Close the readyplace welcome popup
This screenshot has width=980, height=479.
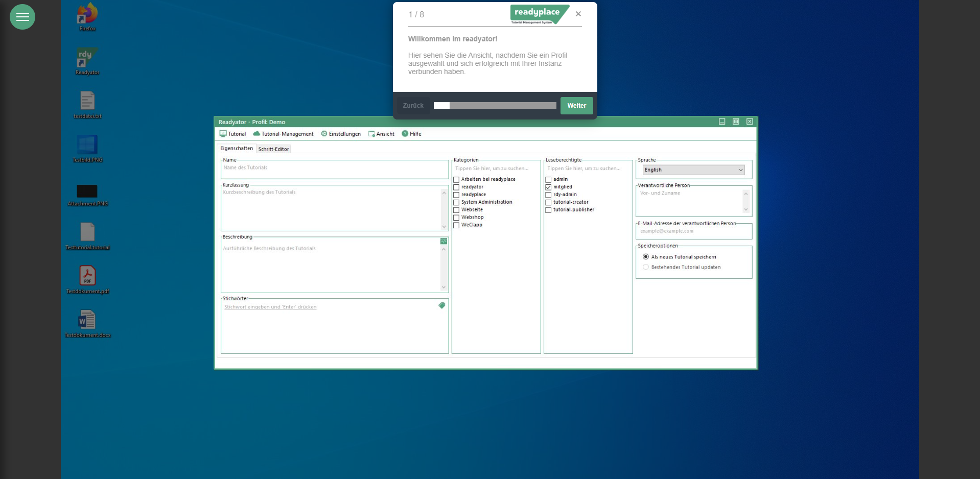[x=578, y=14]
